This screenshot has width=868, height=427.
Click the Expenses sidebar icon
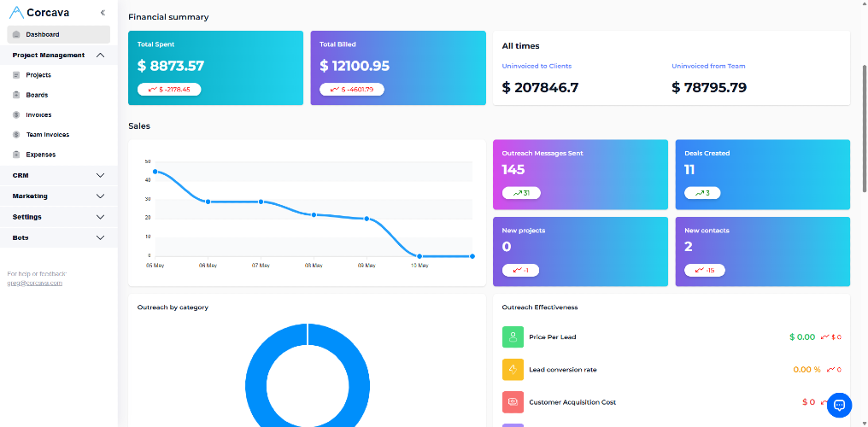pyautogui.click(x=16, y=155)
